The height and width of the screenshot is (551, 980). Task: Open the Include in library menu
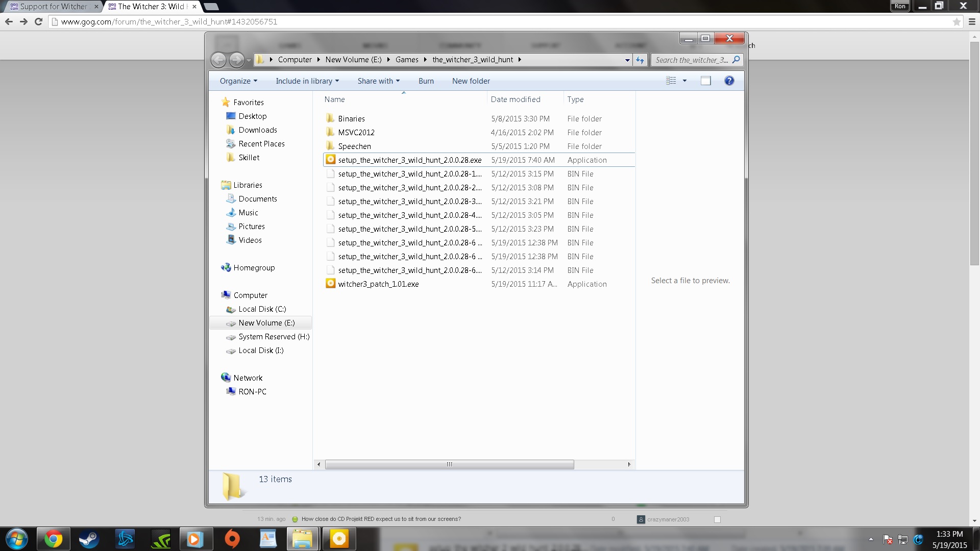[x=307, y=81]
